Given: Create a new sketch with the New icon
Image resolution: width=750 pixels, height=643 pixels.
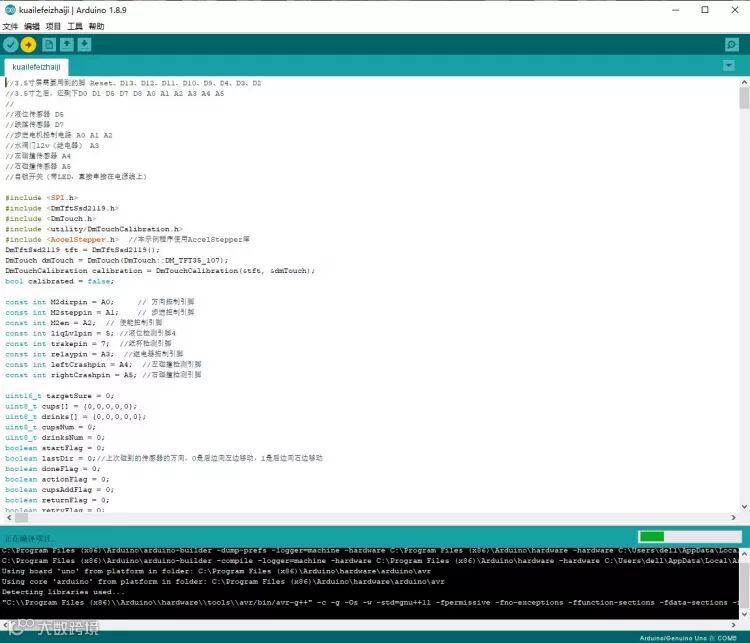Looking at the screenshot, I should 48,44.
